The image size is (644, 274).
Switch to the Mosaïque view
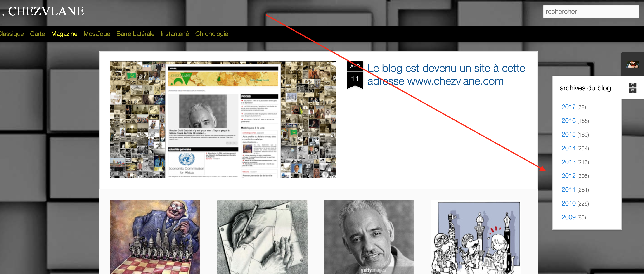click(x=97, y=34)
